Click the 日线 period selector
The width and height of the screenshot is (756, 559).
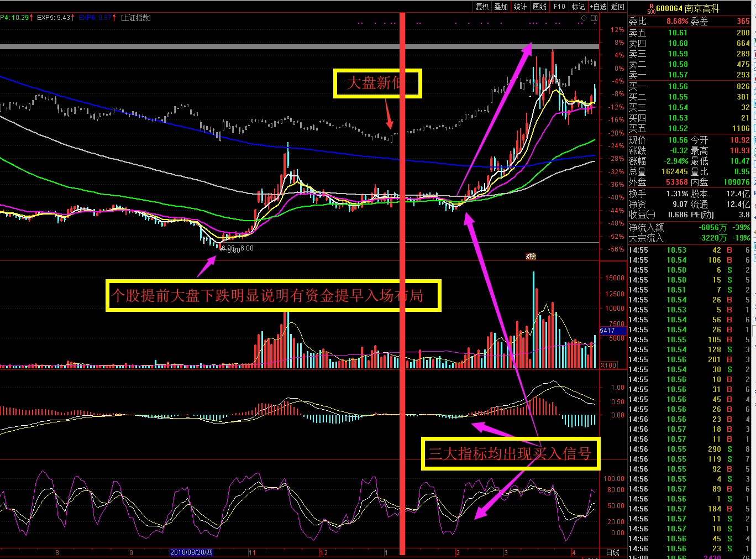613,552
